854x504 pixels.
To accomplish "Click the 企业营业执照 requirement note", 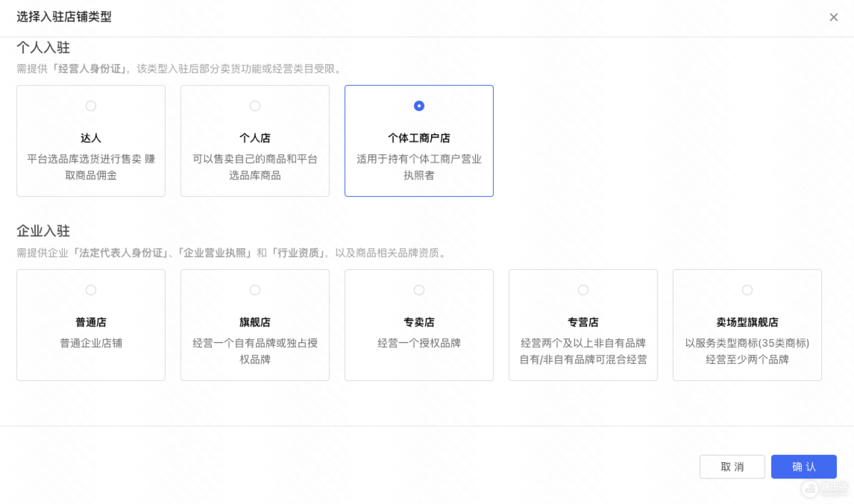I will 215,253.
